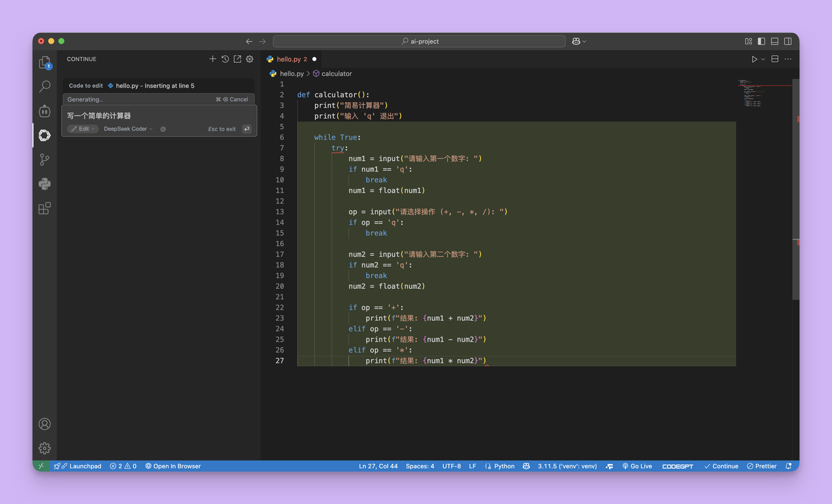This screenshot has width=832, height=504.
Task: Click the "while True:" code line
Action: click(337, 137)
